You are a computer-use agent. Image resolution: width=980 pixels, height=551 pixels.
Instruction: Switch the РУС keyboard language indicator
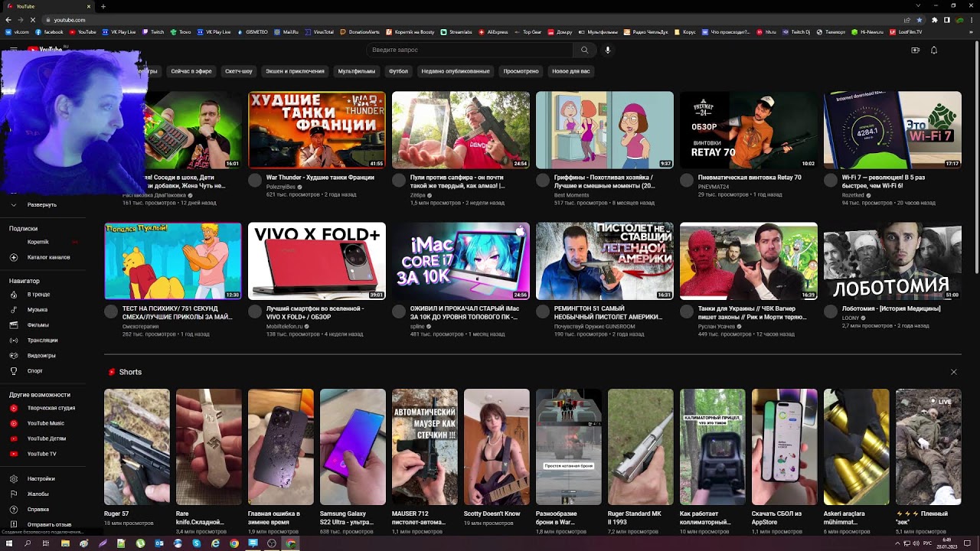point(929,543)
